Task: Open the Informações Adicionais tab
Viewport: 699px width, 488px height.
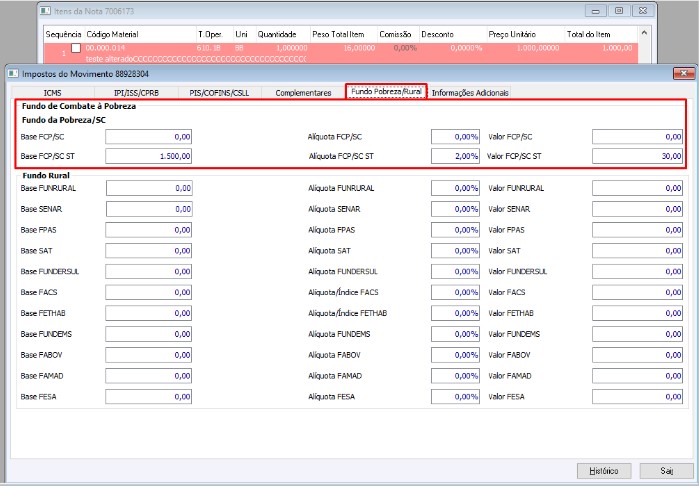Action: point(470,93)
